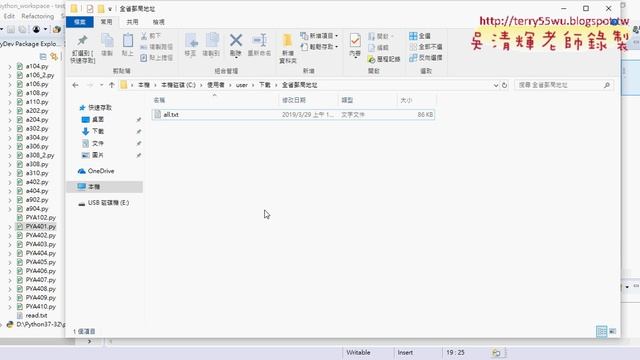Choose Paste shortcut (貼上捷徑) in ribbon
Screen dimensions: 640x360
coord(157,58)
